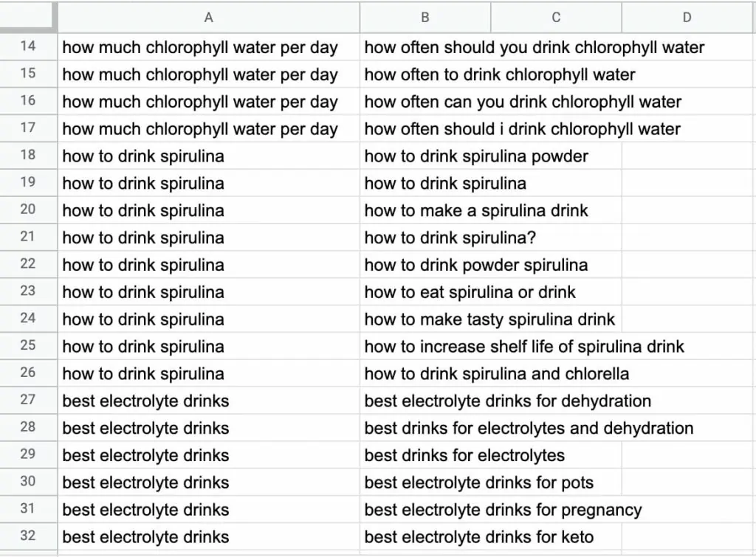Viewport: 756px width, 557px height.
Task: Select row 32 header
Action: 28,536
